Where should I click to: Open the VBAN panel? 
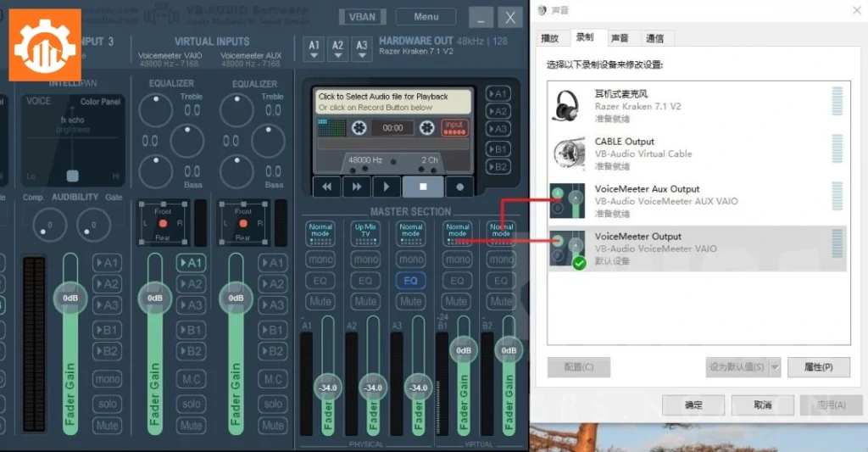click(x=361, y=17)
